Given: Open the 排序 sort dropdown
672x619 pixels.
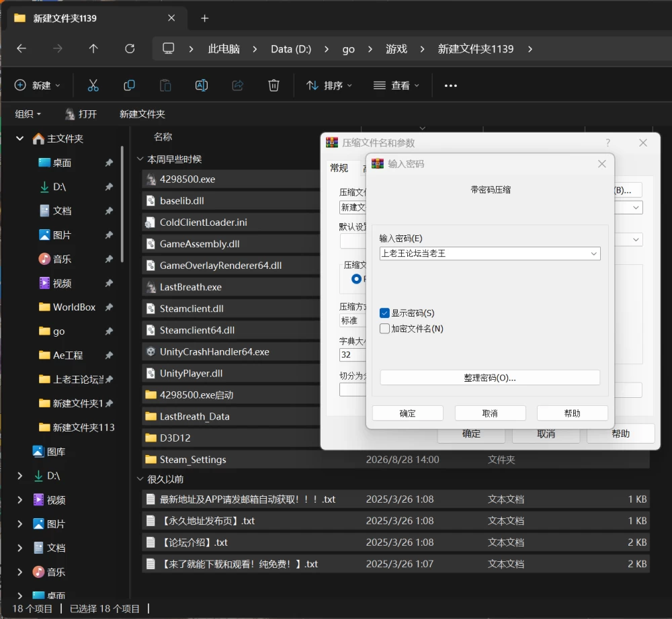Looking at the screenshot, I should [329, 85].
